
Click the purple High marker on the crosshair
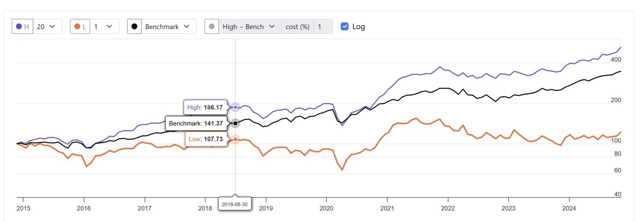click(236, 108)
